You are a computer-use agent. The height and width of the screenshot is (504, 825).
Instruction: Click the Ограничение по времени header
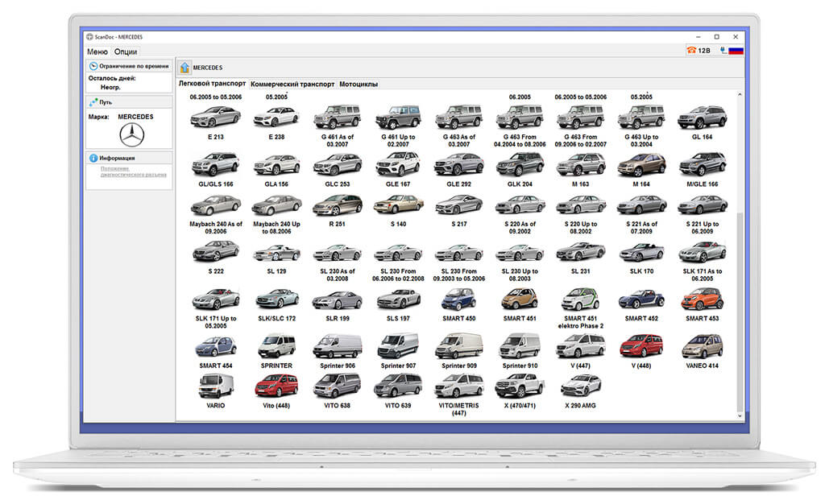[130, 66]
